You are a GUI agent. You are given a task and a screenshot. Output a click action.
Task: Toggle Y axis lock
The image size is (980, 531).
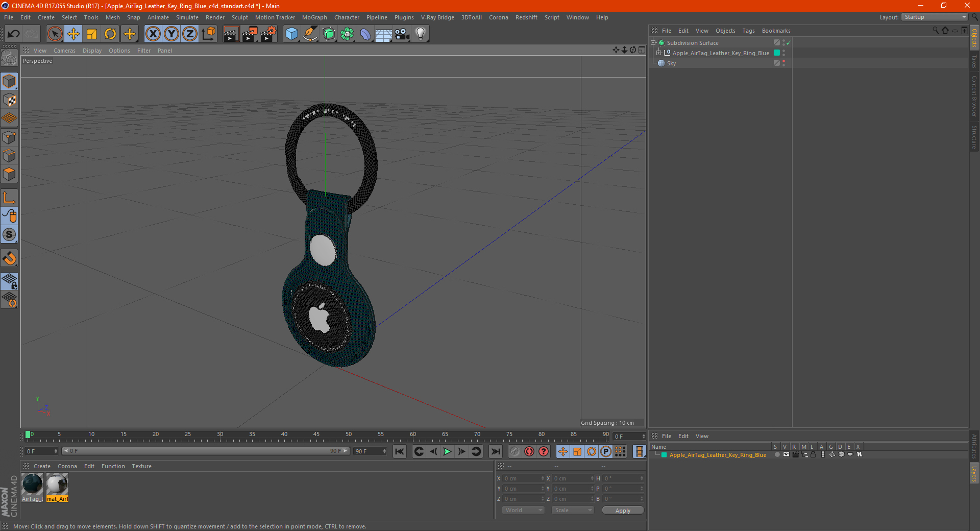click(x=171, y=34)
